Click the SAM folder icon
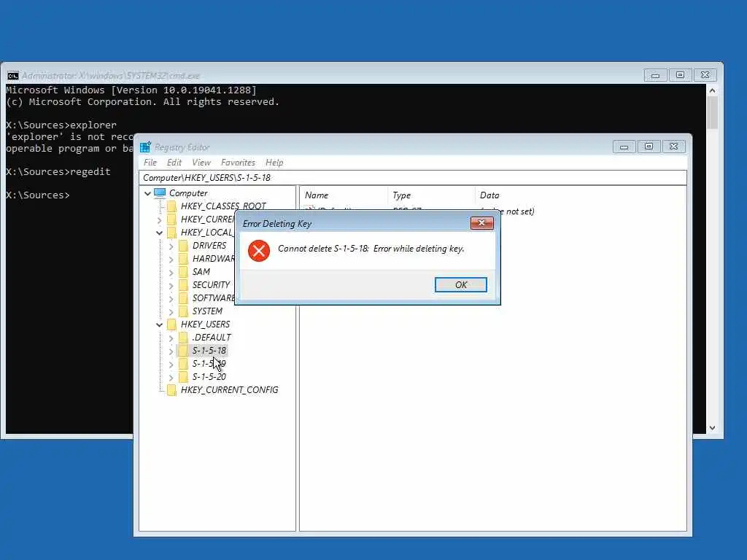The width and height of the screenshot is (747, 560). [183, 272]
